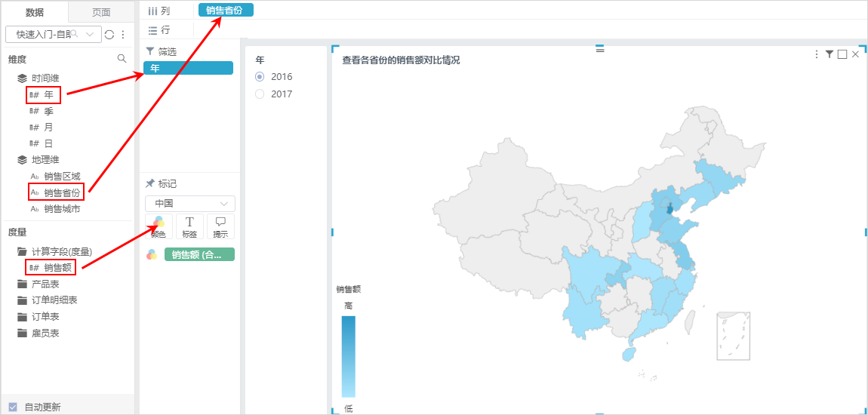Open the chart's three-dot options menu
Viewport: 868px width, 415px height.
point(816,54)
